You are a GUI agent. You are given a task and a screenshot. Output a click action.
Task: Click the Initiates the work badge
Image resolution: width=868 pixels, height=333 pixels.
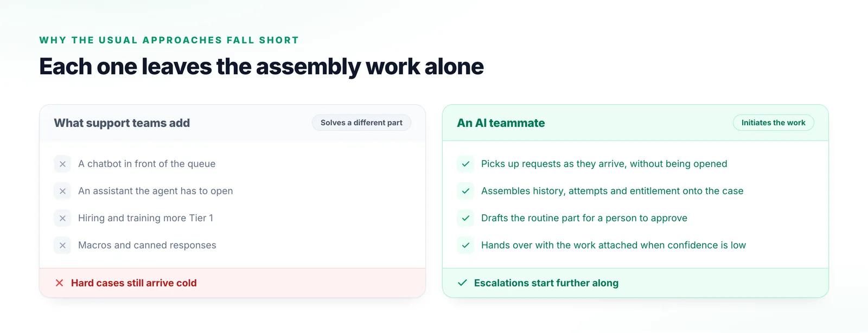click(x=773, y=123)
